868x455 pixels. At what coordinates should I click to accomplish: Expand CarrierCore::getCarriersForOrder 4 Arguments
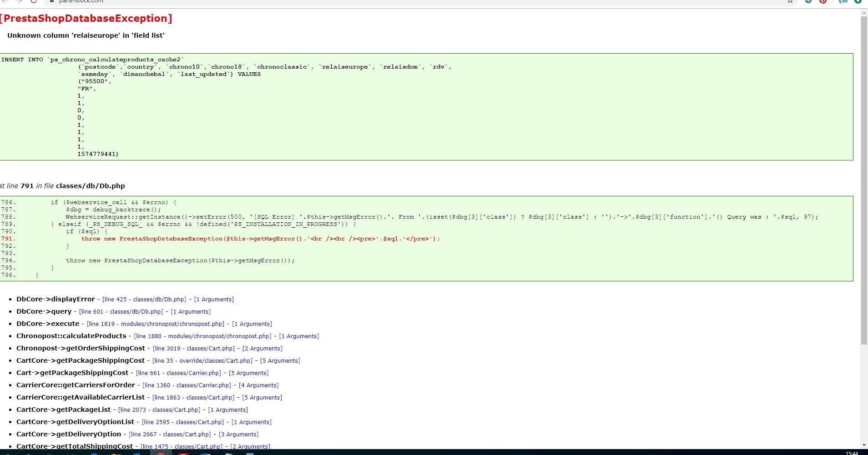(x=259, y=385)
